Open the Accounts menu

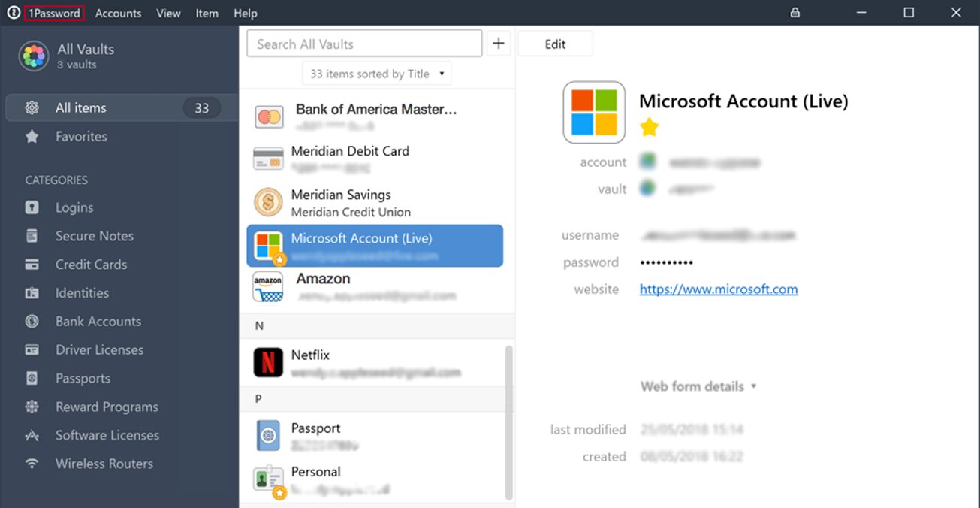pyautogui.click(x=118, y=13)
